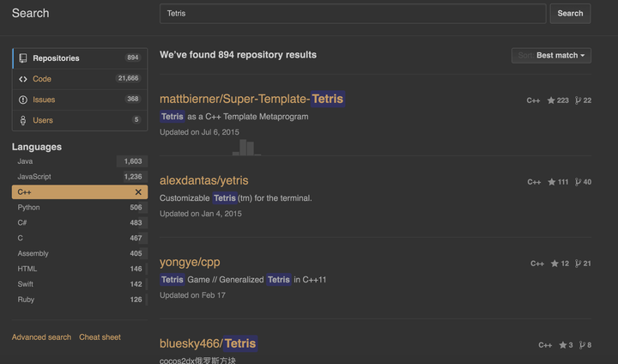This screenshot has width=618, height=364.
Task: Click fork icon for bluesky466/Tetris
Action: (x=582, y=345)
